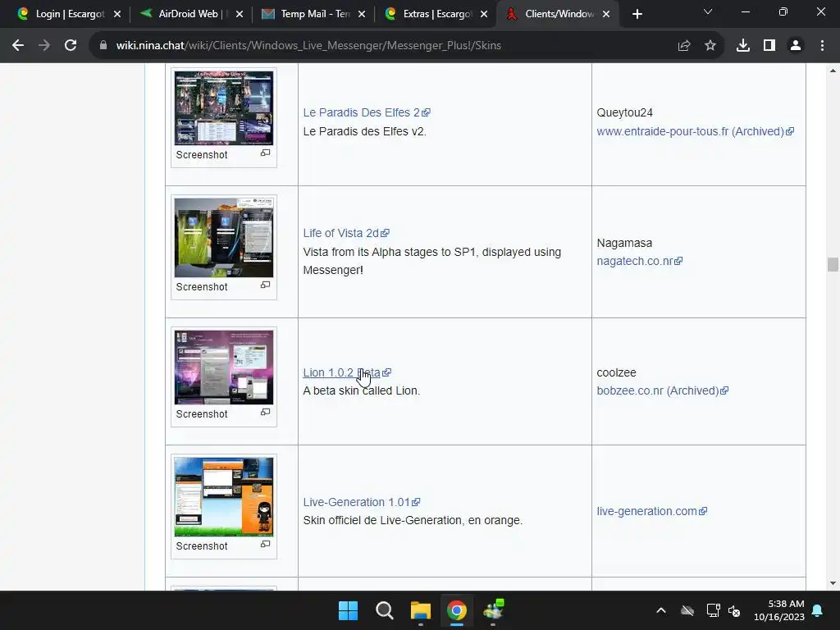Open Le Paradis Des Elfes screenshot thumbnail
Screen dimensions: 840x630
[224, 108]
